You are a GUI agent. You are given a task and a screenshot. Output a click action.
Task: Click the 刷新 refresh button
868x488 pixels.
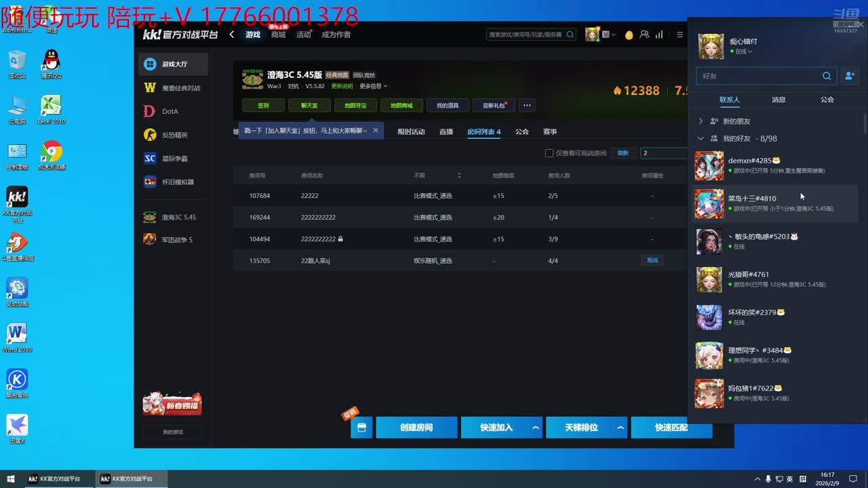point(623,153)
